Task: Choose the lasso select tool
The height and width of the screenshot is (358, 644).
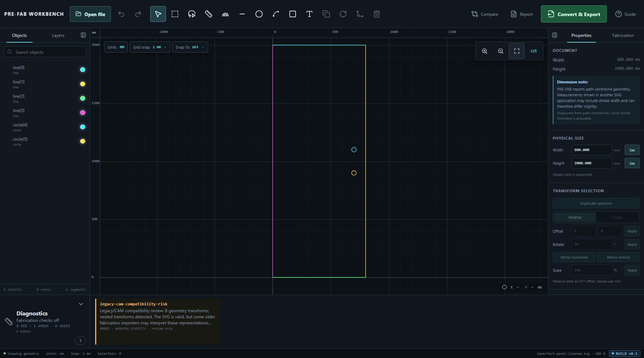Action: (192, 14)
